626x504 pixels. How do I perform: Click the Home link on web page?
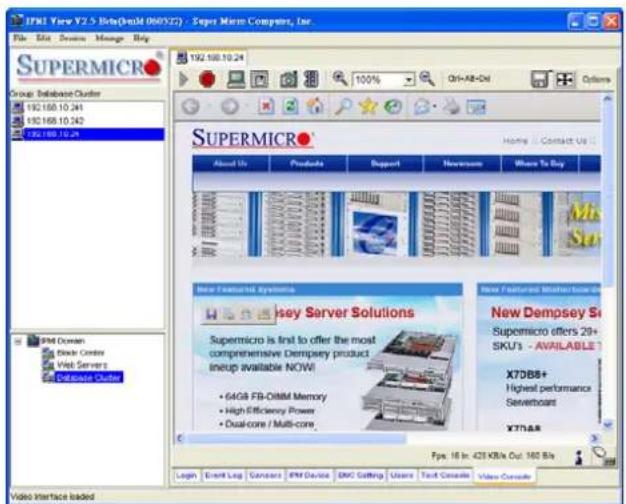click(x=515, y=141)
